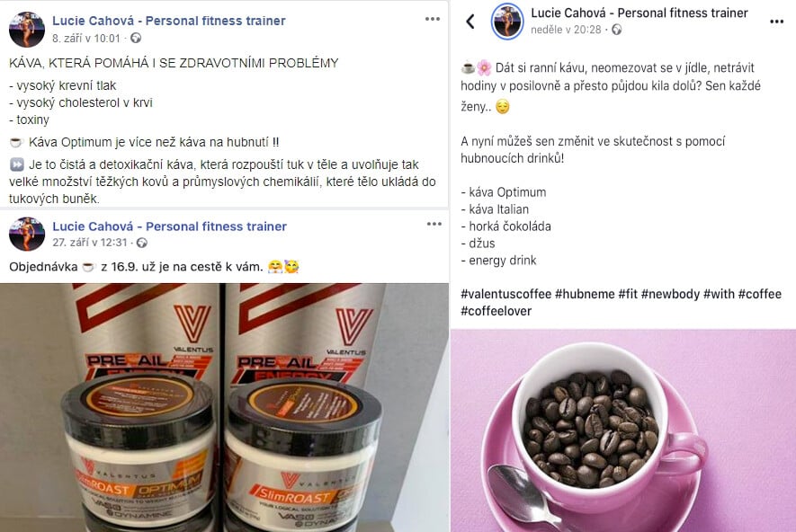This screenshot has width=796, height=532.
Task: Click profile avatar on the 8. září post
Action: pyautogui.click(x=27, y=30)
